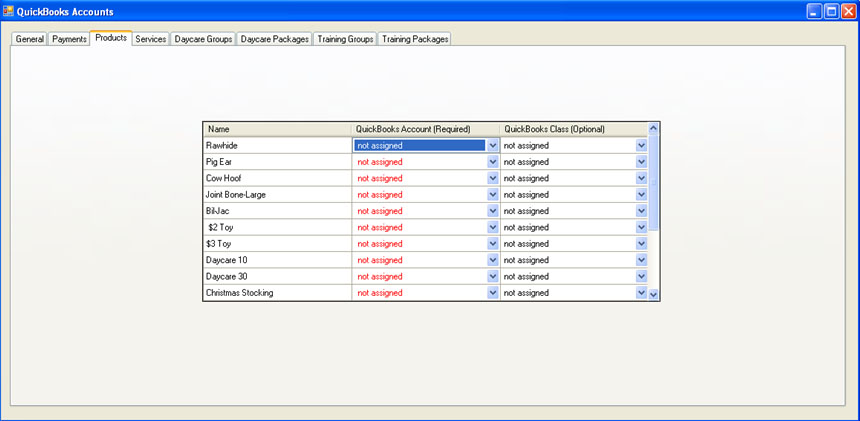The image size is (860, 421).
Task: Expand Class dropdown for Joint Bone-Large
Action: click(x=642, y=195)
